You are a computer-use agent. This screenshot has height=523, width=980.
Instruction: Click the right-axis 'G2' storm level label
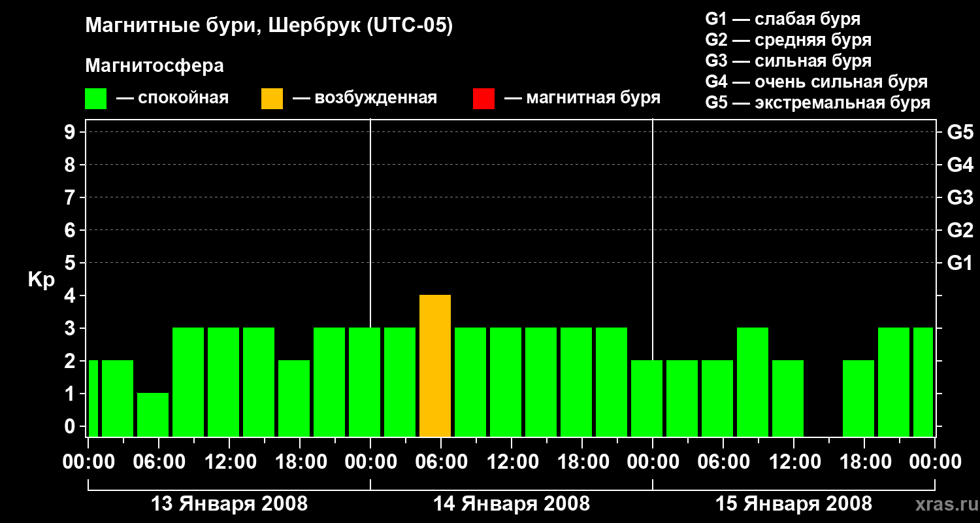[960, 230]
